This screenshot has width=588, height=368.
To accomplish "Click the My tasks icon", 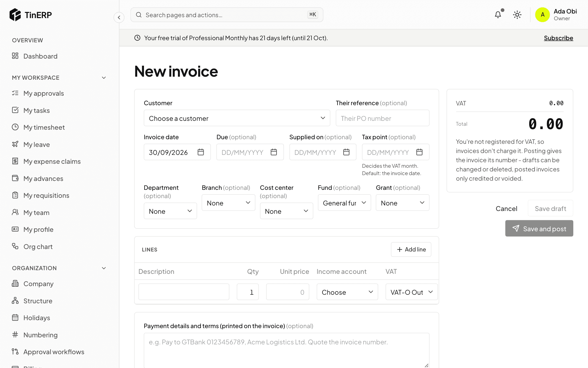I will (15, 110).
